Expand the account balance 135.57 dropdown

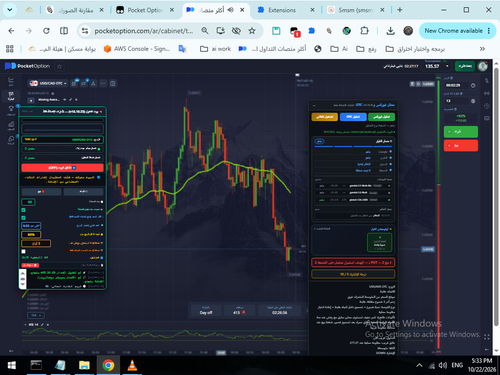pyautogui.click(x=447, y=66)
